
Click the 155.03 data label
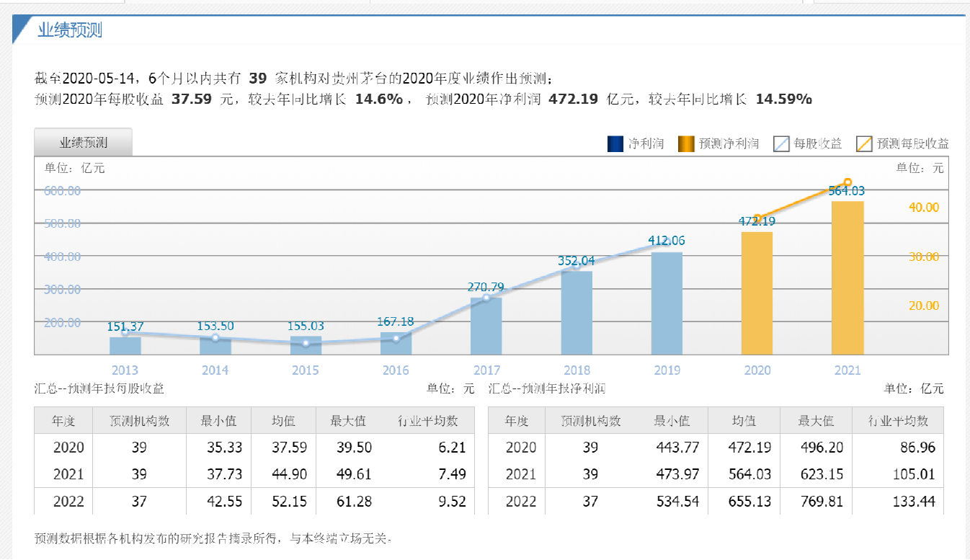[306, 326]
